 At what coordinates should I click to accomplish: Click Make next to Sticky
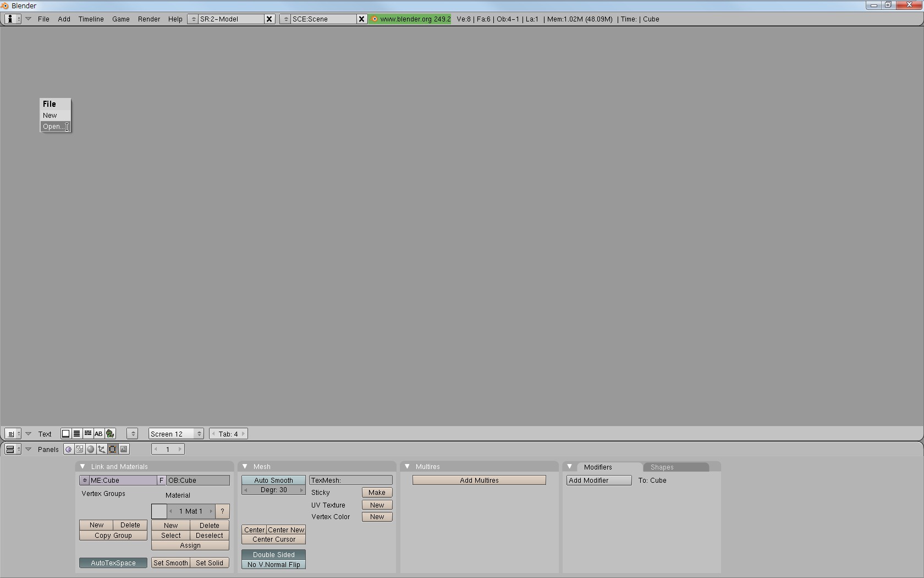point(377,493)
